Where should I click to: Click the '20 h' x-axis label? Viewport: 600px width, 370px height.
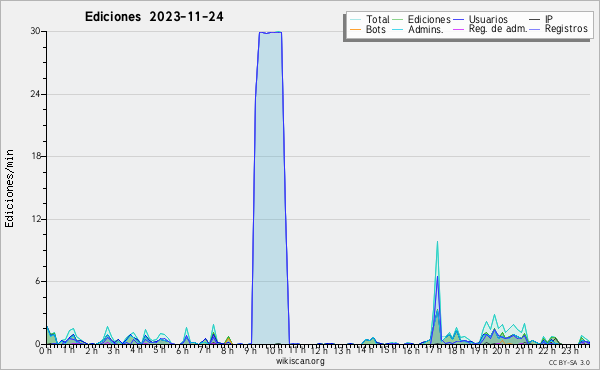pyautogui.click(x=501, y=350)
